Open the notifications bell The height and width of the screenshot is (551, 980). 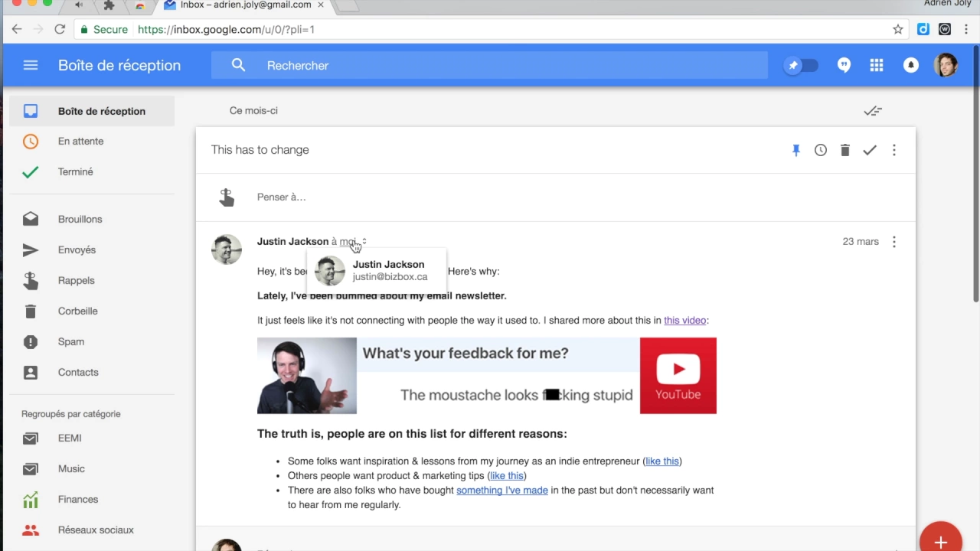(911, 65)
